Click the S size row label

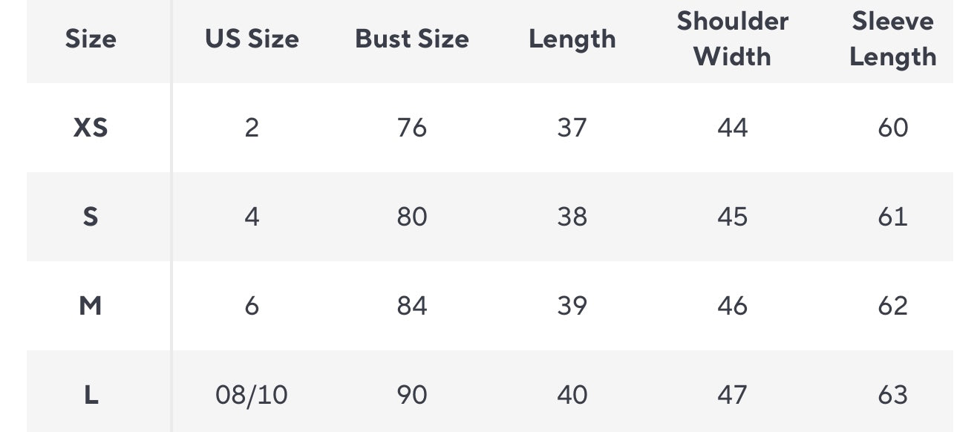click(91, 217)
